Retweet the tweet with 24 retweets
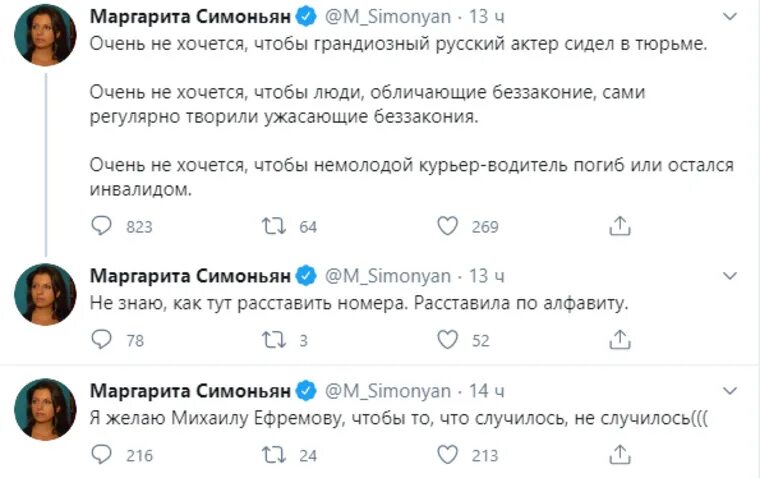This screenshot has width=760, height=478. coord(272,456)
